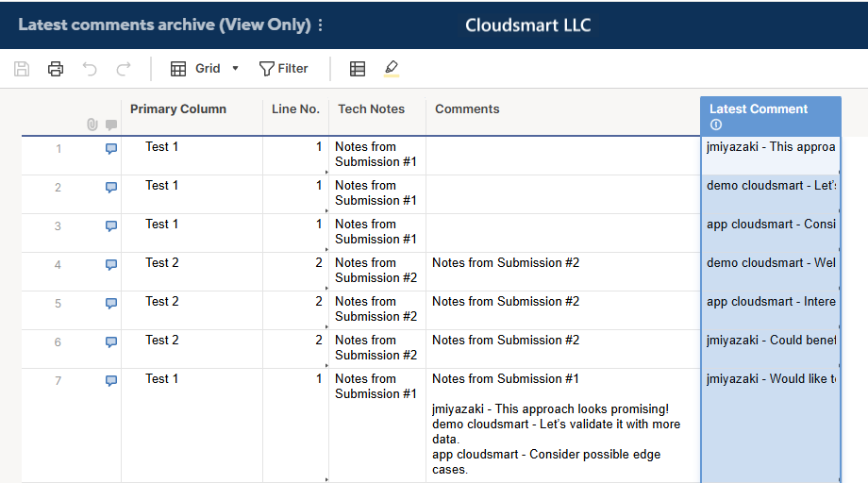Viewport: 868px width, 483px height.
Task: Click the Latest Comment column info icon
Action: coord(716,125)
